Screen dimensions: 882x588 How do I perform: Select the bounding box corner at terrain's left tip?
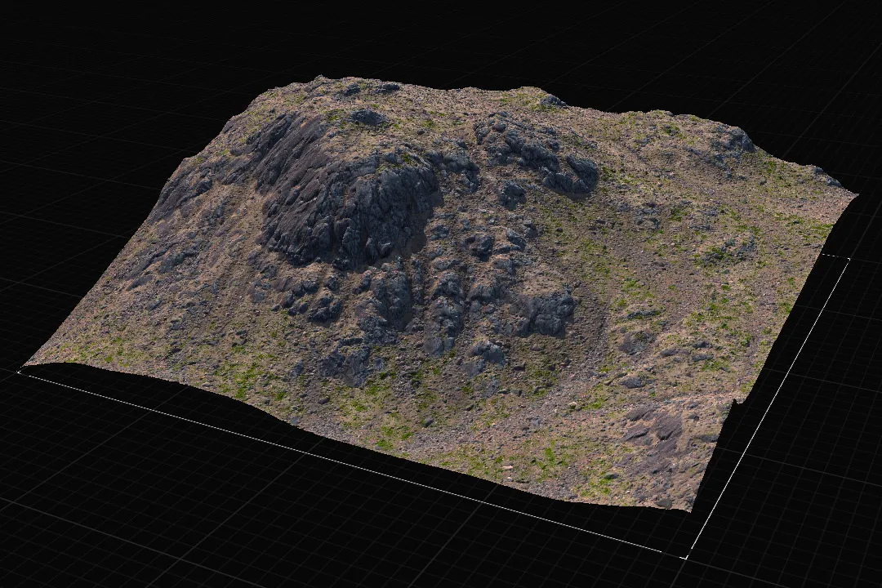click(20, 370)
